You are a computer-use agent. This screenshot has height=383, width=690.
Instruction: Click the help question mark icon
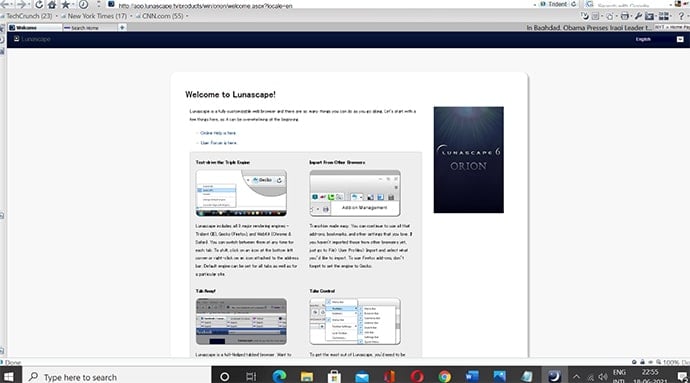click(681, 16)
